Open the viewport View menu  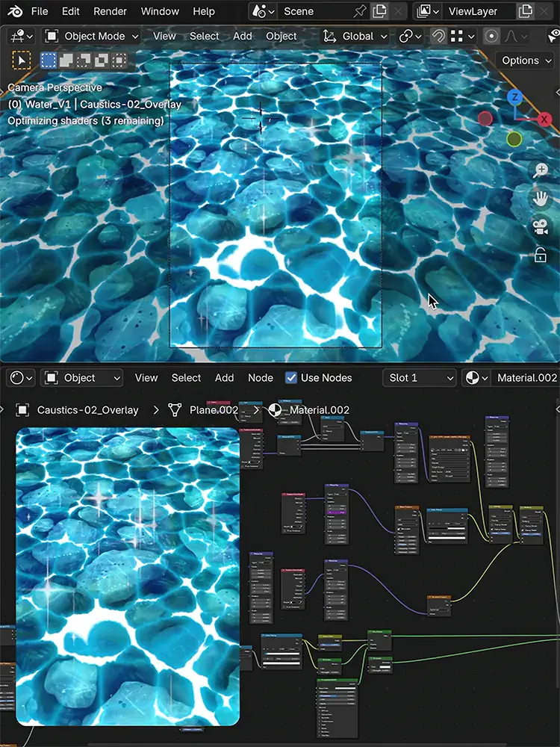(164, 36)
